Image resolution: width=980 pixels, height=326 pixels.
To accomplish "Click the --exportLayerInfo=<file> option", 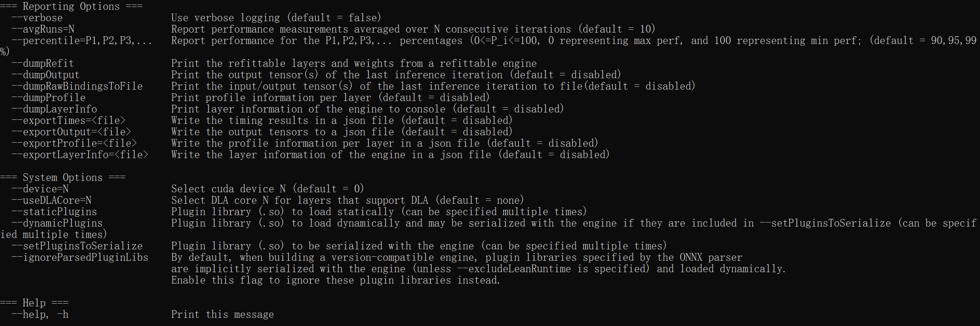I will tap(80, 155).
